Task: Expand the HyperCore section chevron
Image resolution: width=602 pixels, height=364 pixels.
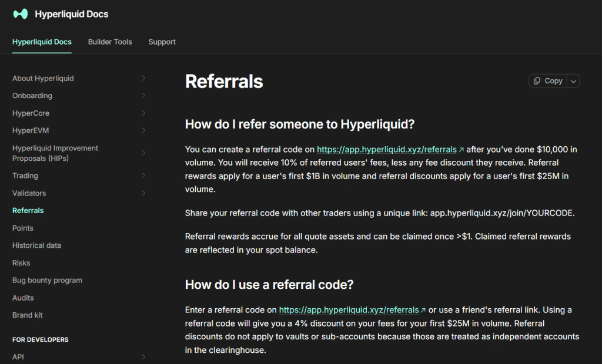Action: click(143, 113)
